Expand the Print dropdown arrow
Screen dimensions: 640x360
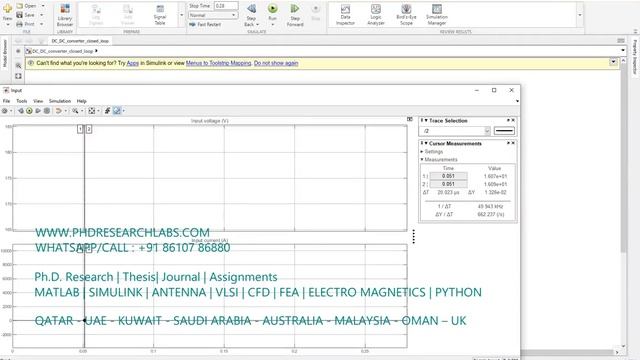tap(42, 24)
